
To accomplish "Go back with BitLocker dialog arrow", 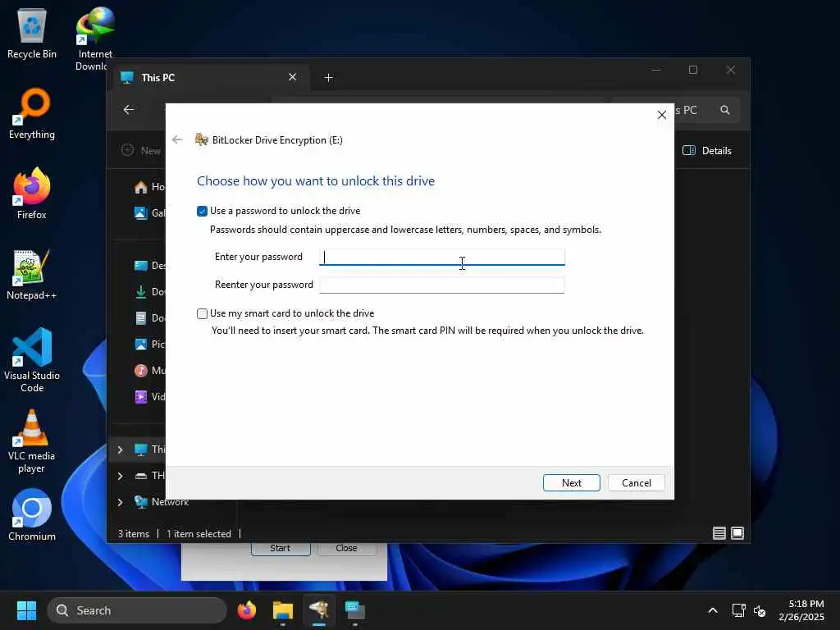I will [177, 139].
